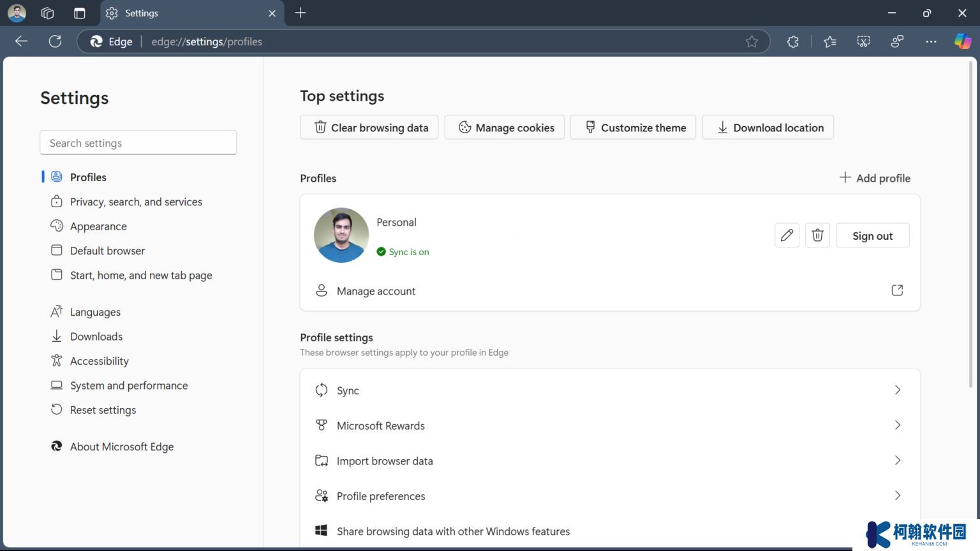
Task: Open the tab actions menu icon
Action: [79, 13]
